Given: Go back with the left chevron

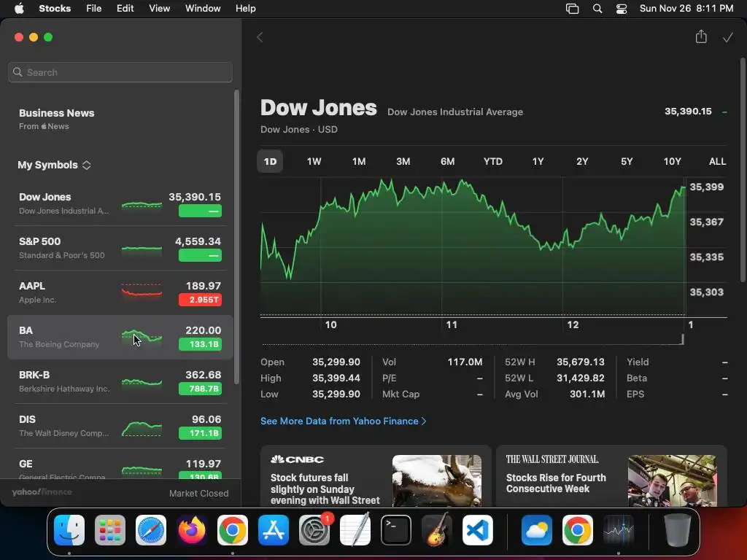Looking at the screenshot, I should [260, 37].
